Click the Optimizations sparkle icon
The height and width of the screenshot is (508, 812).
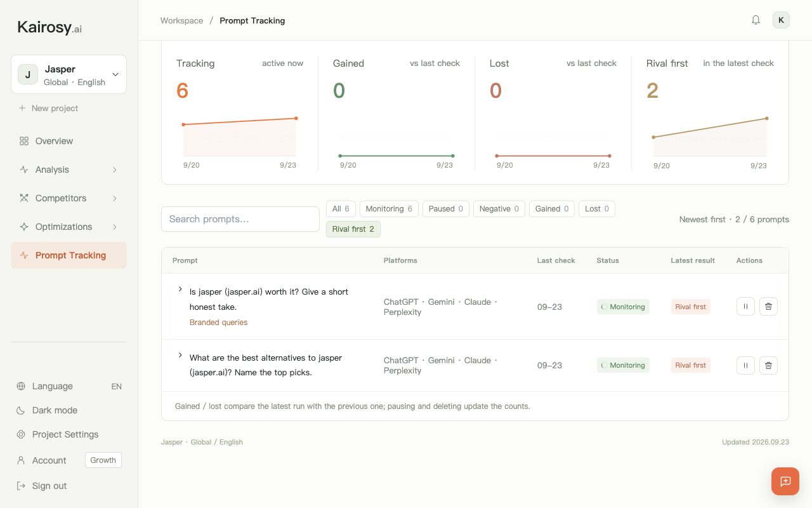coord(24,227)
